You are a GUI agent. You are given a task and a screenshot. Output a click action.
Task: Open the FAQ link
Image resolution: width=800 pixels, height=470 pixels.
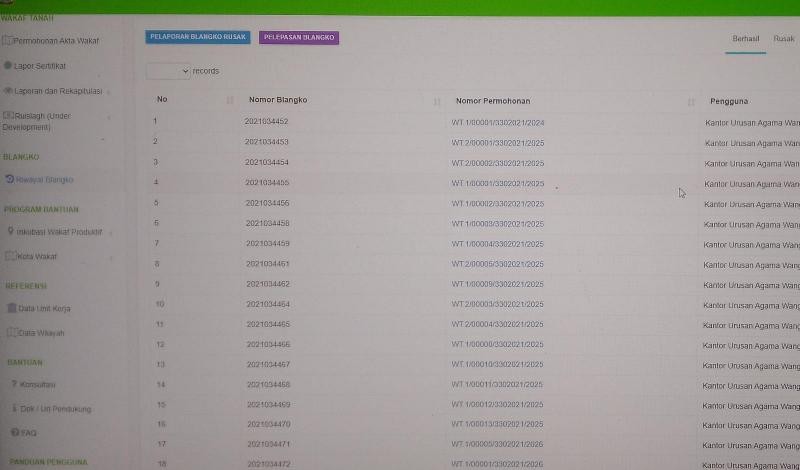pos(29,433)
